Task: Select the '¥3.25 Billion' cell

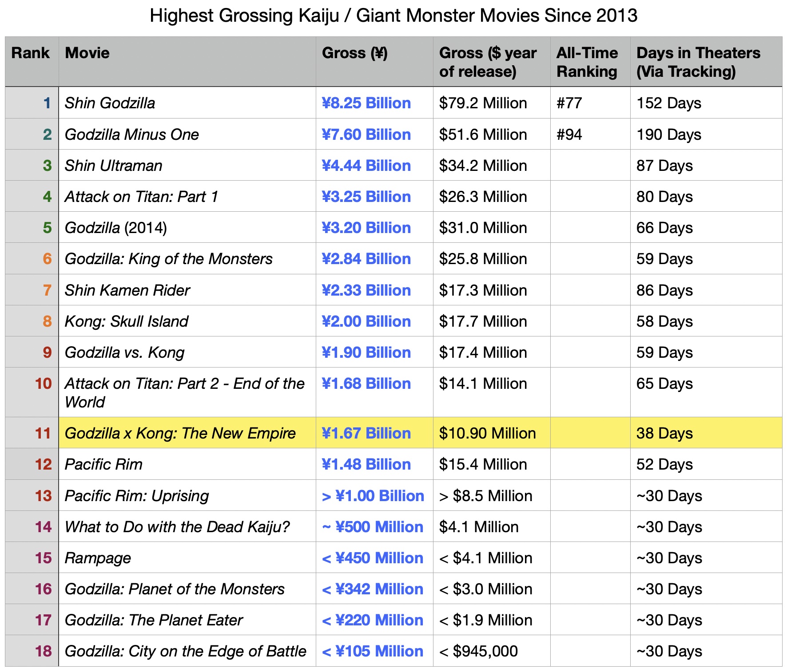Action: [374, 196]
